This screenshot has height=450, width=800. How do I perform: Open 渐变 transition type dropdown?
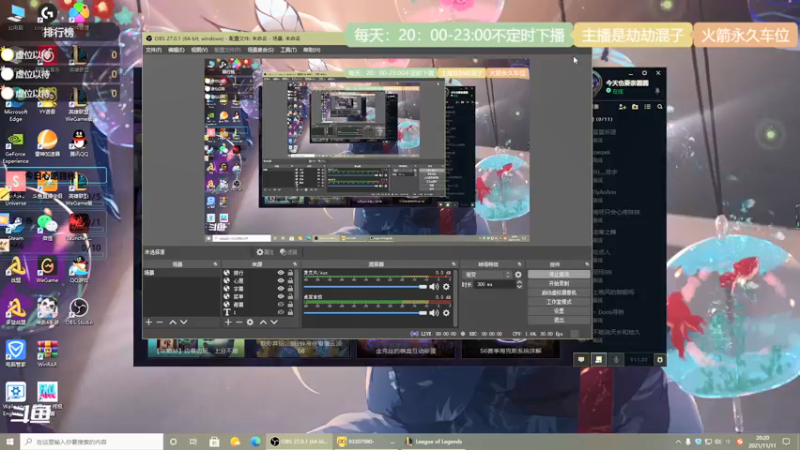coord(487,274)
